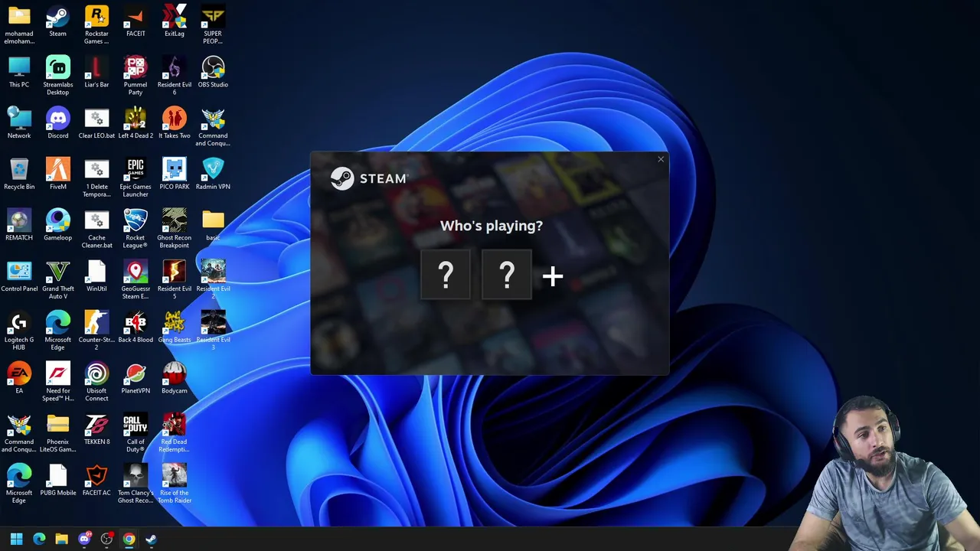Select the SUPER PEOPLE desktop icon
Viewport: 980px width, 551px height.
[213, 25]
